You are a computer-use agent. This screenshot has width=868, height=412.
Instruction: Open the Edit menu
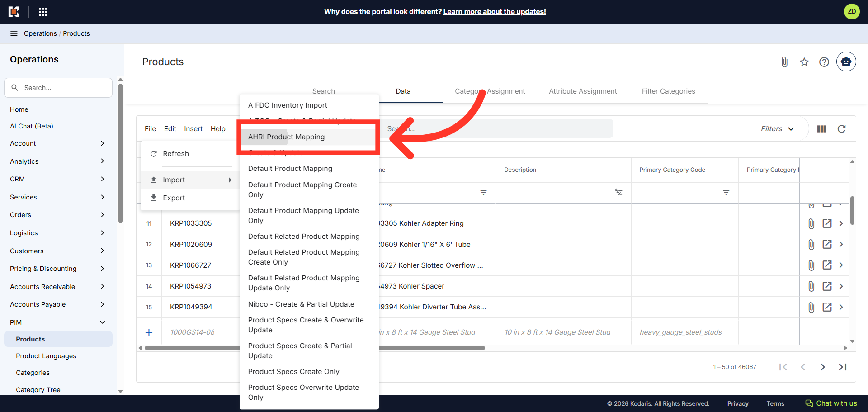170,129
